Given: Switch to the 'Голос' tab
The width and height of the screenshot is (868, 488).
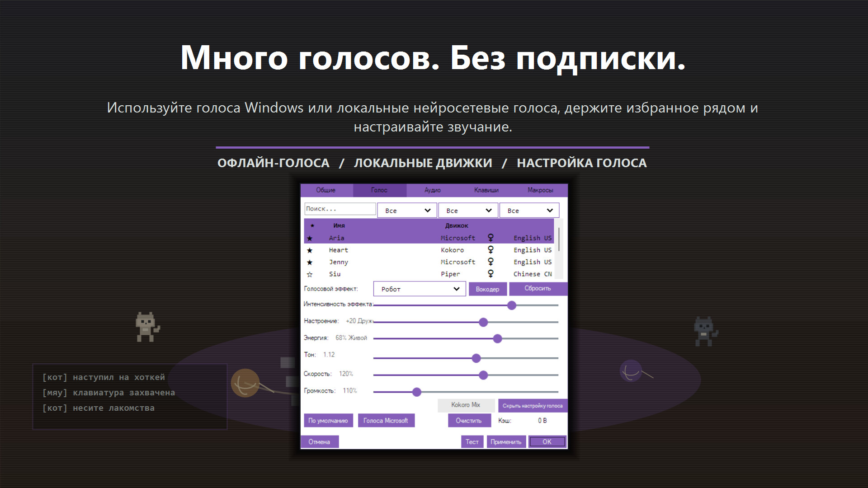Looking at the screenshot, I should (379, 190).
